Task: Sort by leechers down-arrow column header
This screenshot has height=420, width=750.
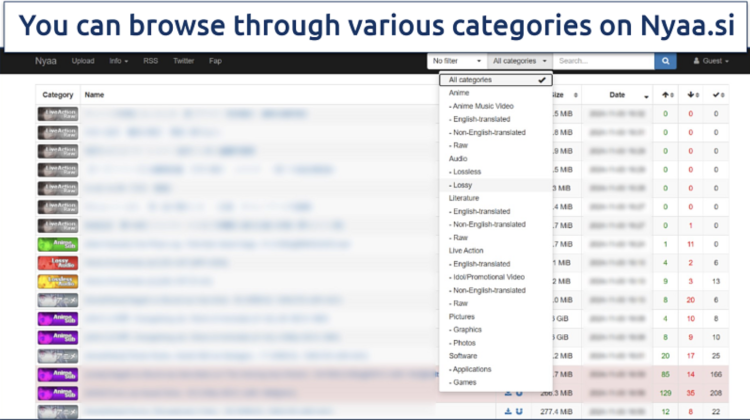Action: coord(691,95)
